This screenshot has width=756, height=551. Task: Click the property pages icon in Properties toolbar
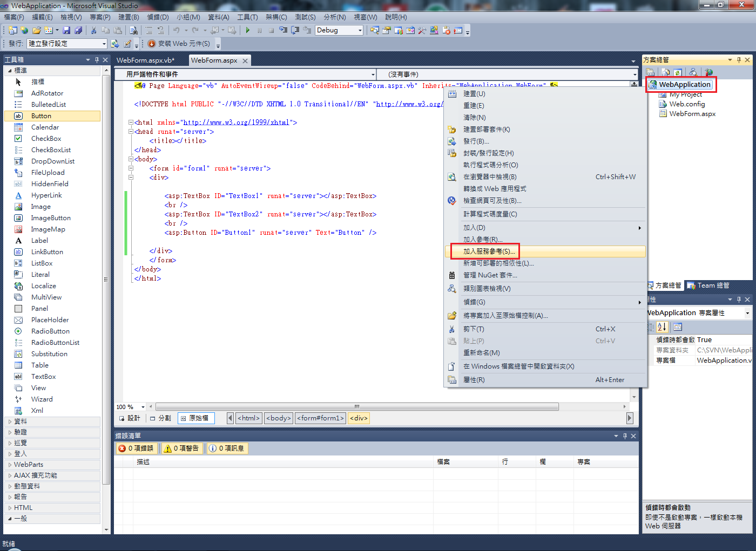click(x=678, y=327)
